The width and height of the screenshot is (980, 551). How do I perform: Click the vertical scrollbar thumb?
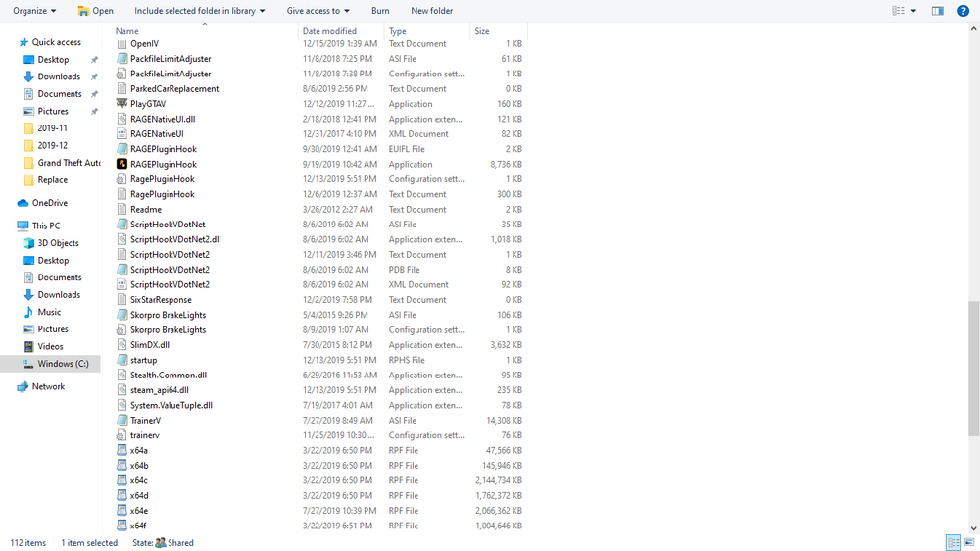click(974, 369)
